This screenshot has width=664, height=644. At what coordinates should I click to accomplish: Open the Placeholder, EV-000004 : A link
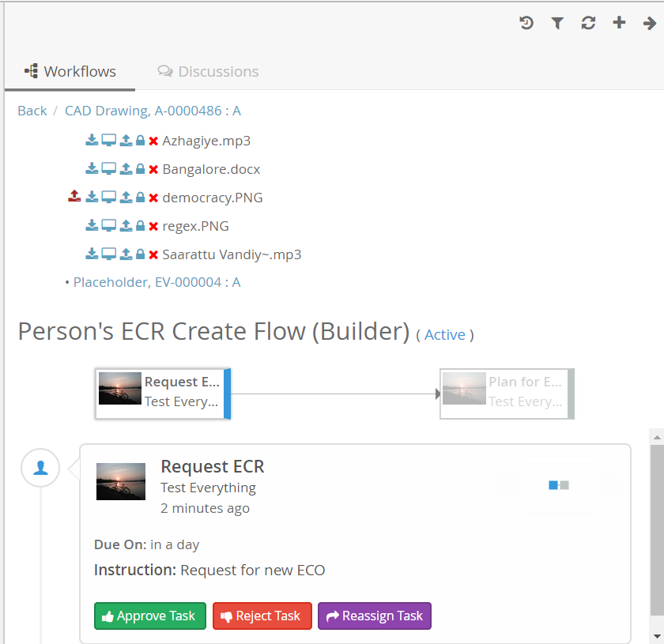(x=157, y=282)
